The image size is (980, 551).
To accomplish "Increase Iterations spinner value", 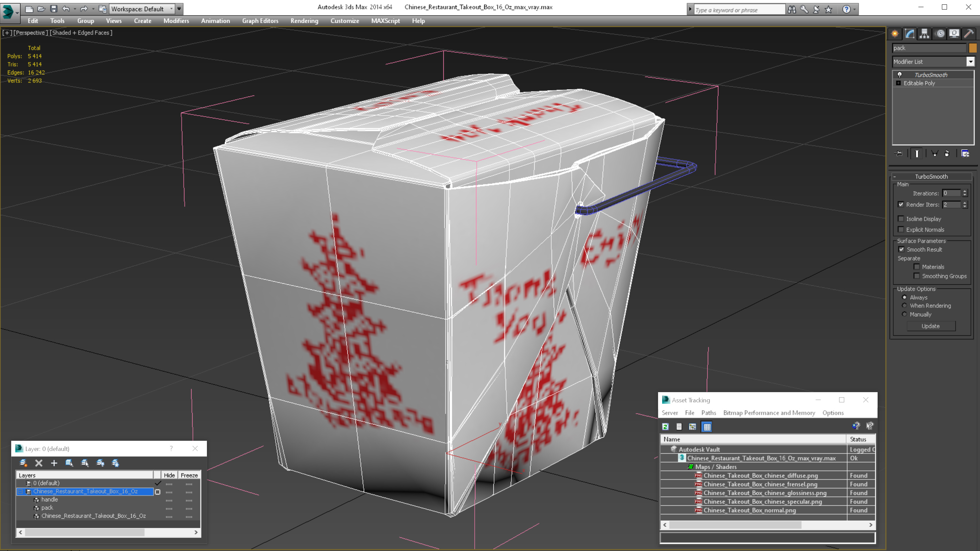I will (965, 191).
